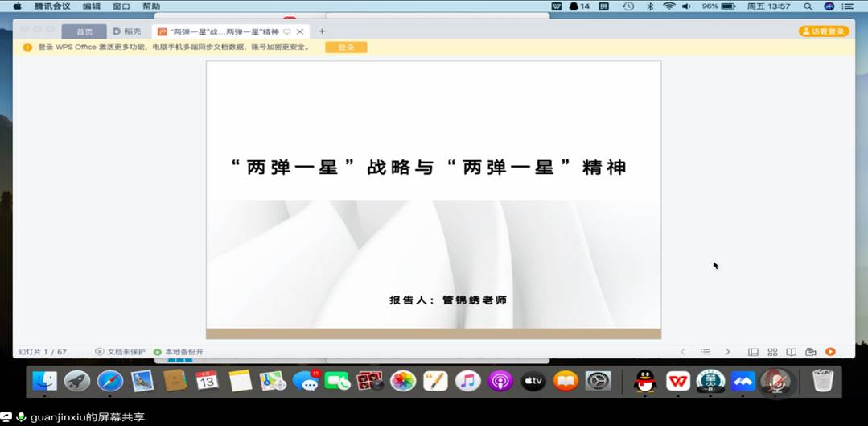The image size is (868, 426).
Task: Open reading view book icon
Action: tap(792, 352)
